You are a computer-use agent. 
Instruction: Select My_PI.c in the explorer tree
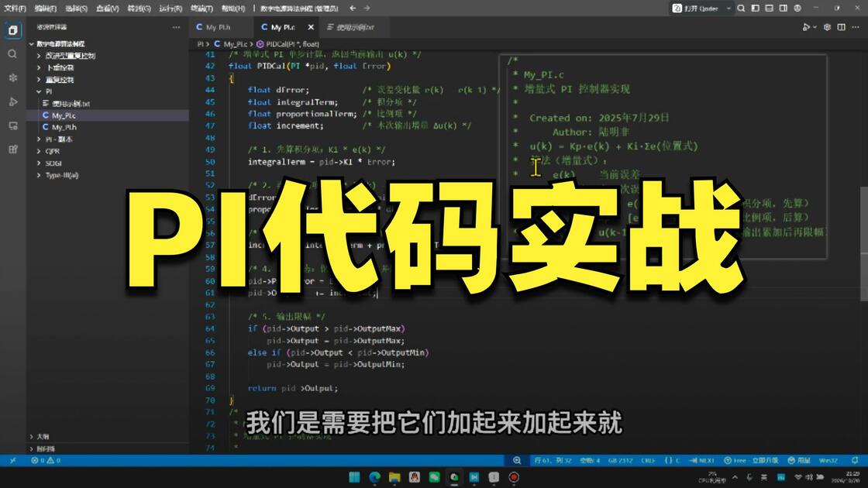64,115
